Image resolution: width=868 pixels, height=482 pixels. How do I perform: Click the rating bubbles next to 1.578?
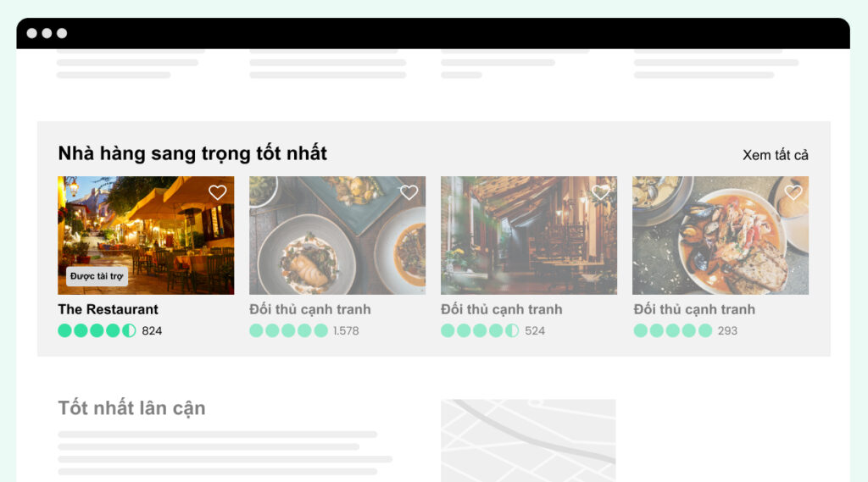(288, 330)
